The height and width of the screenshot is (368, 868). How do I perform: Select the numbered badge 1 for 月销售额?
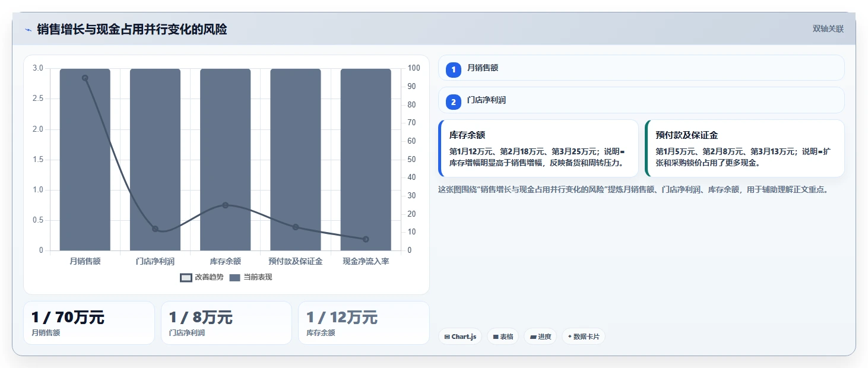point(454,70)
